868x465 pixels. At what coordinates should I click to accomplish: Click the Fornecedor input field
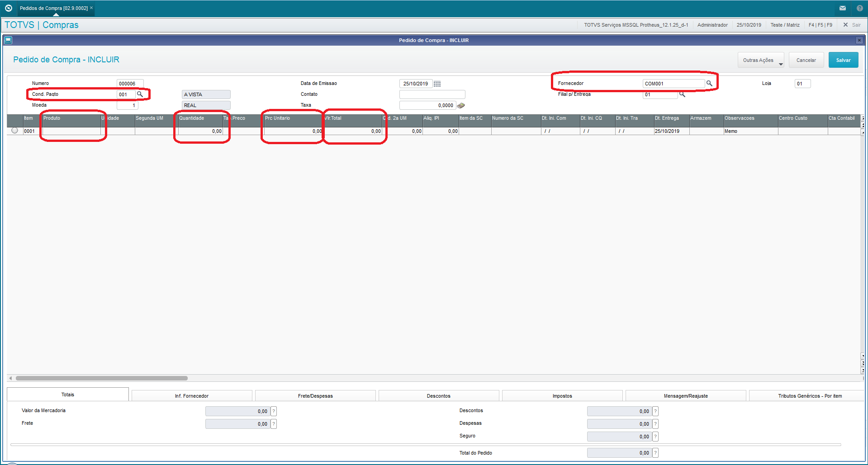point(674,84)
